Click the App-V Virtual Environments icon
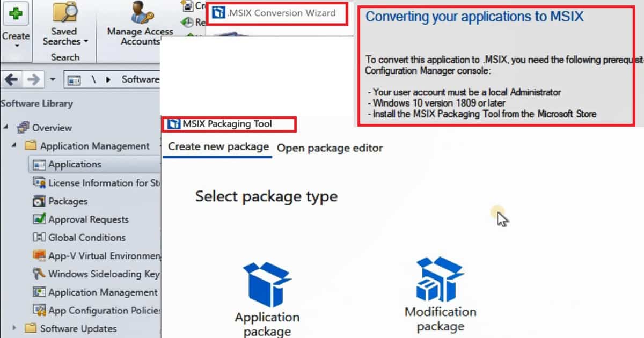 (40, 255)
